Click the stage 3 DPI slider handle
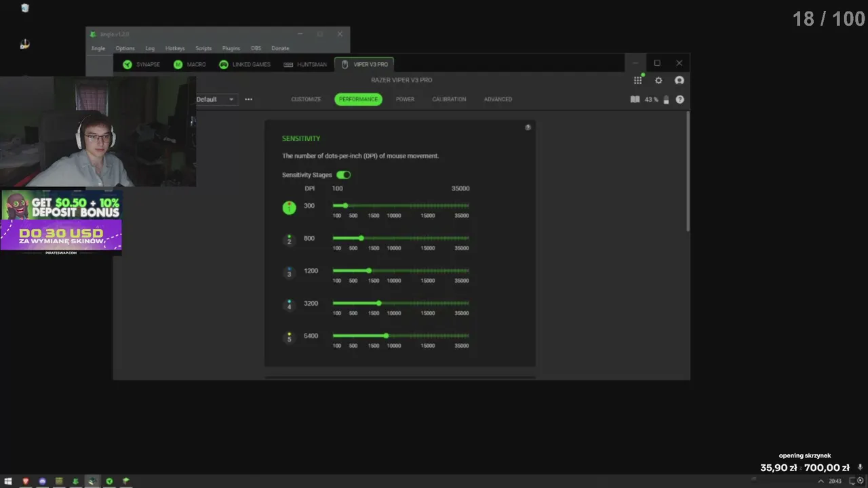The image size is (868, 488). tap(369, 270)
